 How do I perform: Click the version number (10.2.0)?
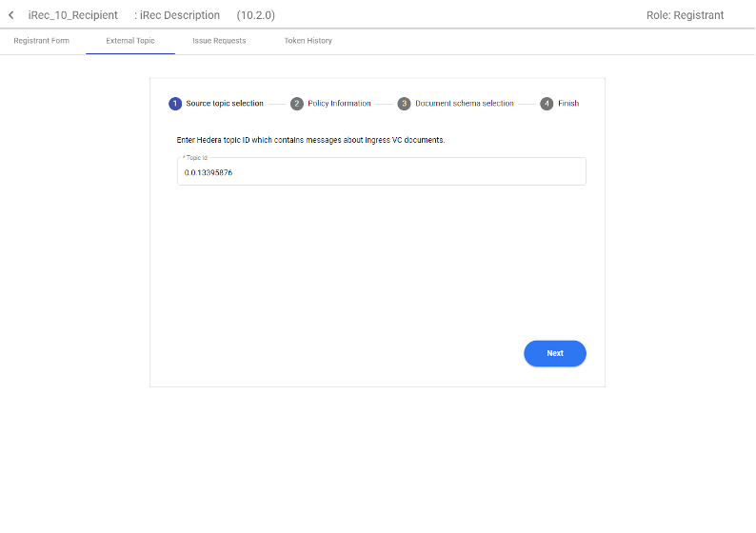(x=255, y=15)
